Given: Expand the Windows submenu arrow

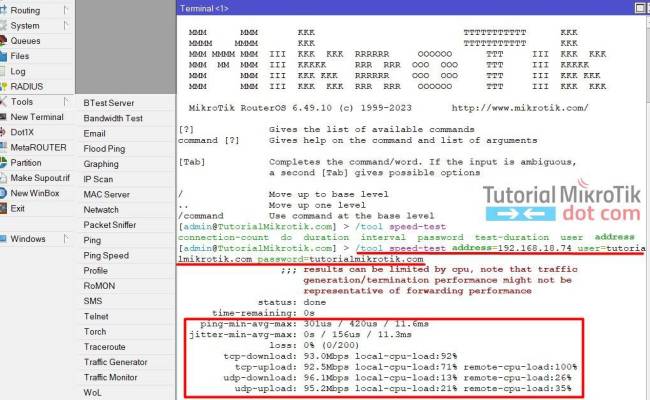Looking at the screenshot, I should coord(65,239).
